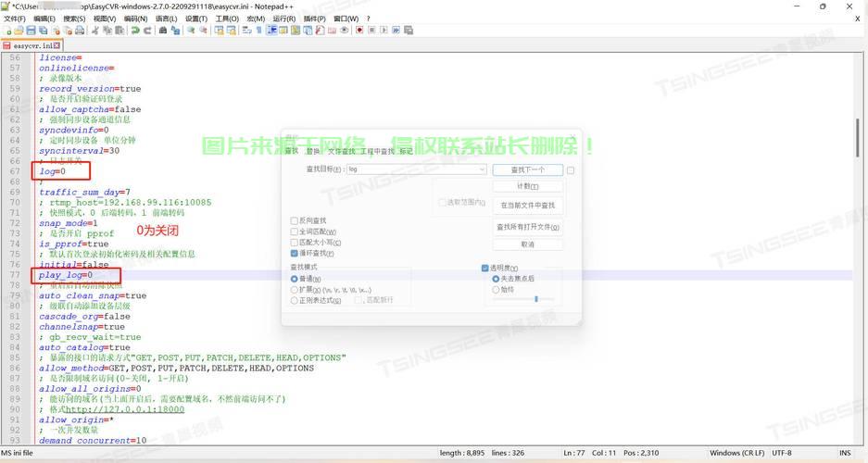Click the transparency slider handle
The height and width of the screenshot is (463, 868).
pos(535,299)
